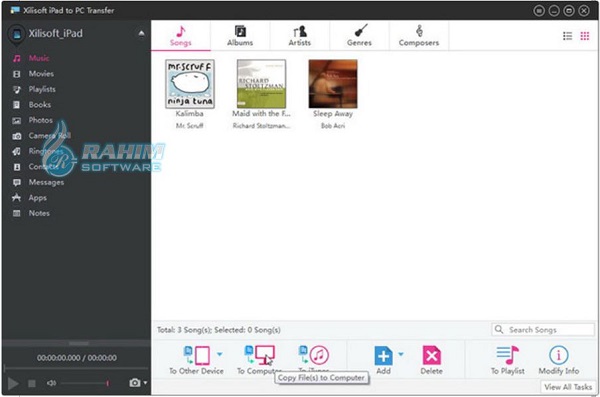Screen dimensions: 600x397
Task: Switch to list view mode
Action: click(x=567, y=36)
